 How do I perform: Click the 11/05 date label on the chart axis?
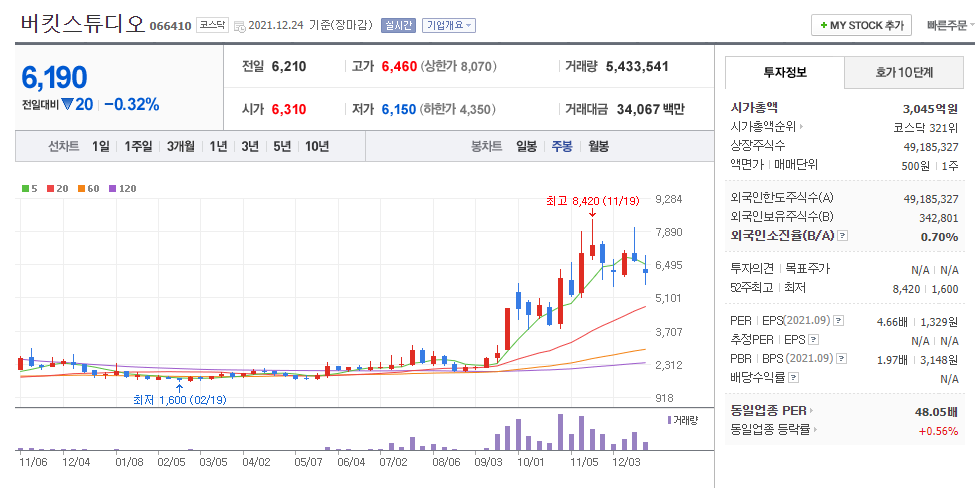click(x=584, y=463)
